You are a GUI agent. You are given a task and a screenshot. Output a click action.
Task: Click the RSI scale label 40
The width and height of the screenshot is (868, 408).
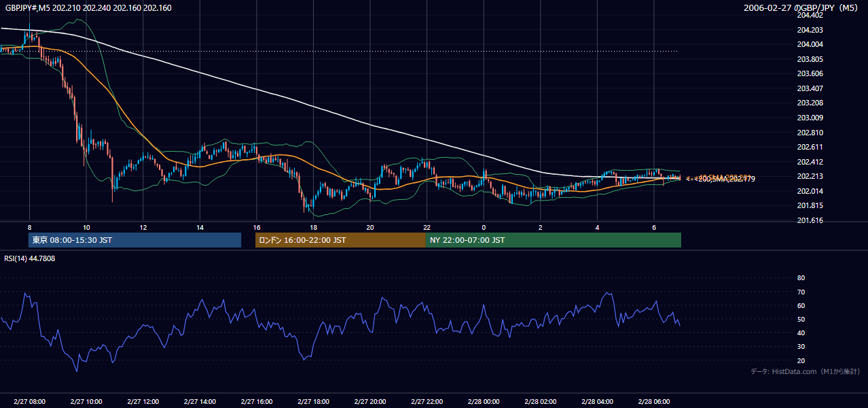[x=801, y=333]
